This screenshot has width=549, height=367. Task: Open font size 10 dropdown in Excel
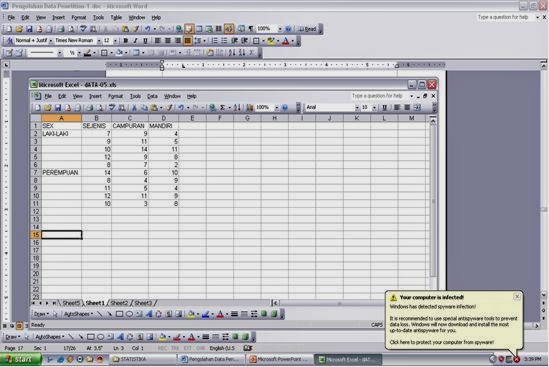tap(374, 108)
